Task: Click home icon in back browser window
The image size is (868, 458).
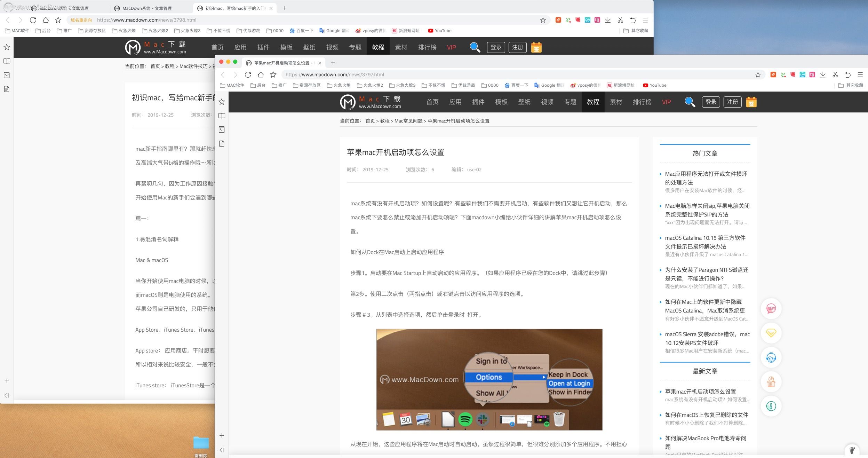Action: [46, 20]
